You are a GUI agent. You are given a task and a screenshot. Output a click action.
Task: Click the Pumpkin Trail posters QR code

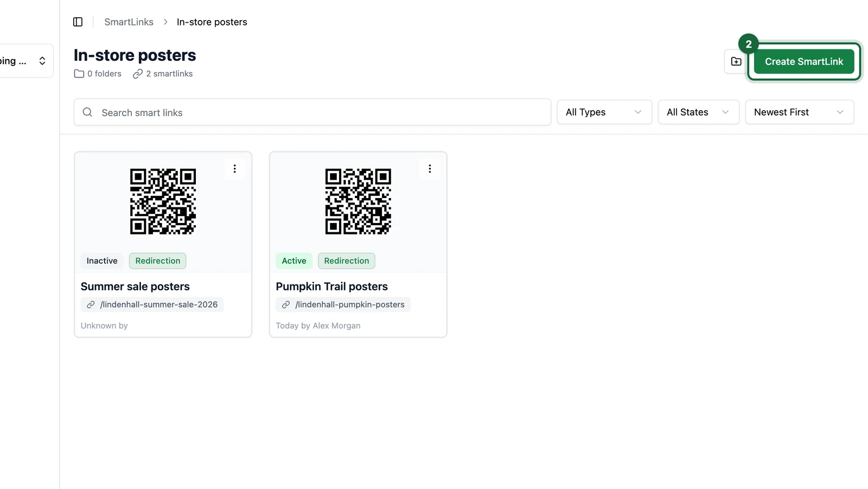[x=358, y=201]
